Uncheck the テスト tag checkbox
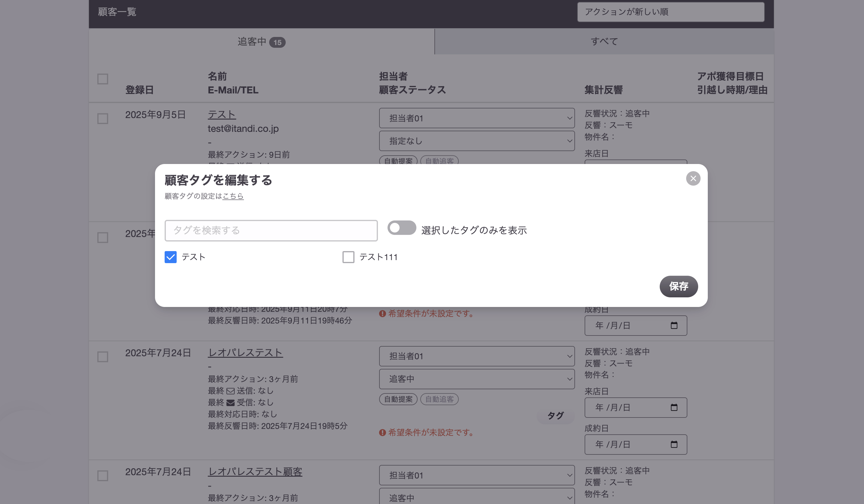864x504 pixels. (170, 257)
